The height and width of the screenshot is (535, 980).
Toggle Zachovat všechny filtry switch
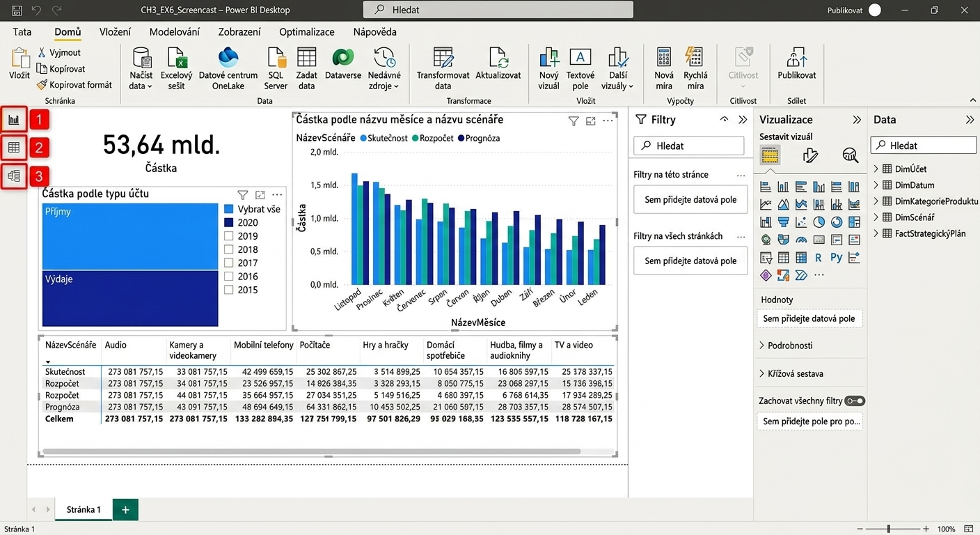click(x=855, y=401)
